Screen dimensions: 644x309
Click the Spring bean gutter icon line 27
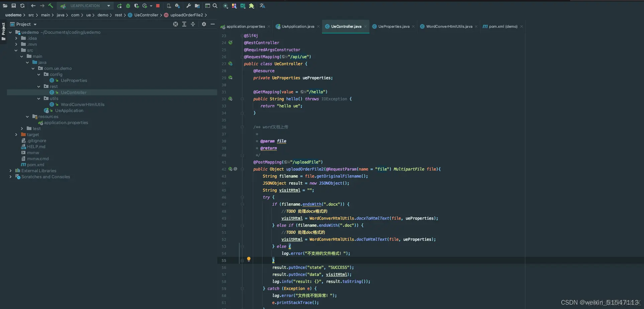coord(230,64)
